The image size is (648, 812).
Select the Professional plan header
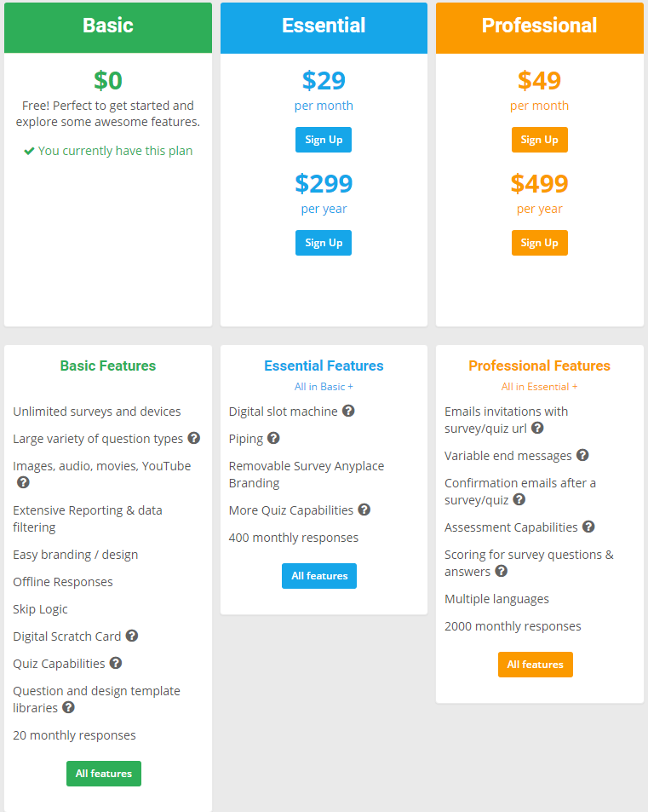pyautogui.click(x=539, y=26)
